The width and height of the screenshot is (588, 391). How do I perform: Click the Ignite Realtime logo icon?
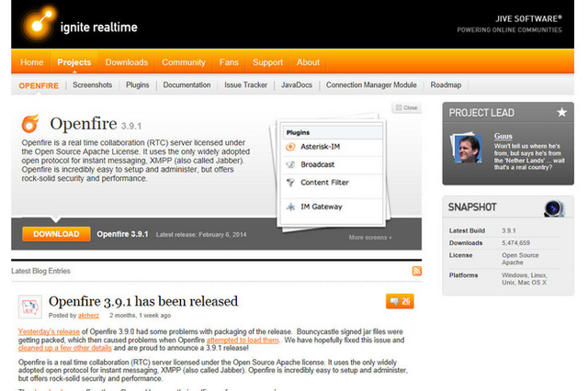click(x=34, y=22)
